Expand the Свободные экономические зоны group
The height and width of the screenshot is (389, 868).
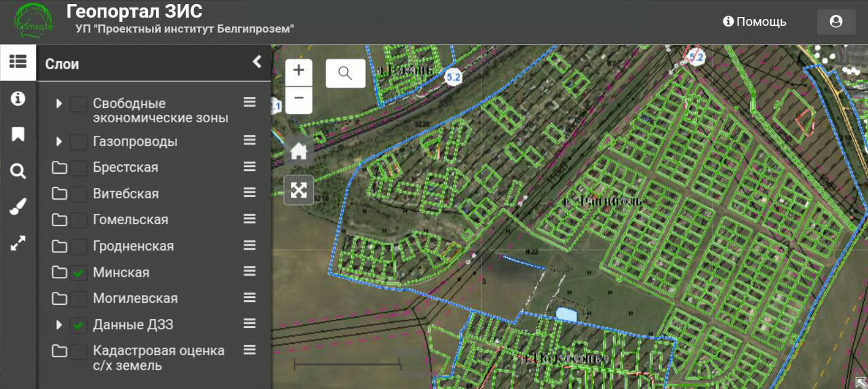59,104
